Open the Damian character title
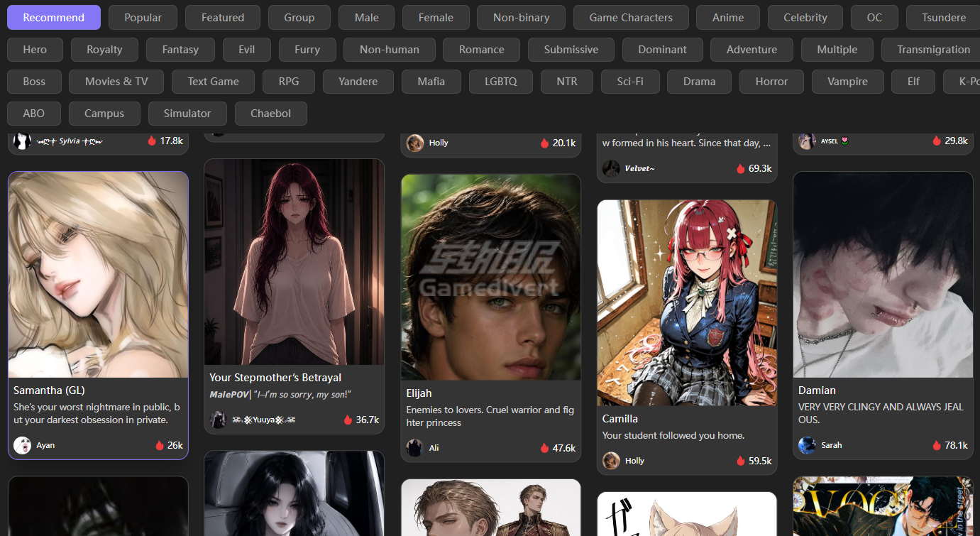Viewport: 980px width, 536px height. coord(817,390)
